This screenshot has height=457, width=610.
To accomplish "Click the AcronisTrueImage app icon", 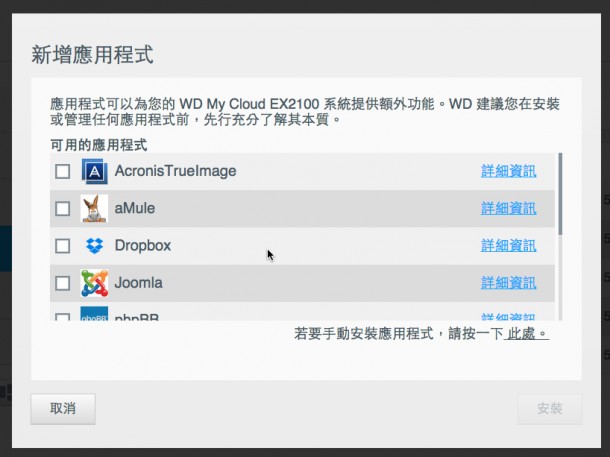I will 94,171.
